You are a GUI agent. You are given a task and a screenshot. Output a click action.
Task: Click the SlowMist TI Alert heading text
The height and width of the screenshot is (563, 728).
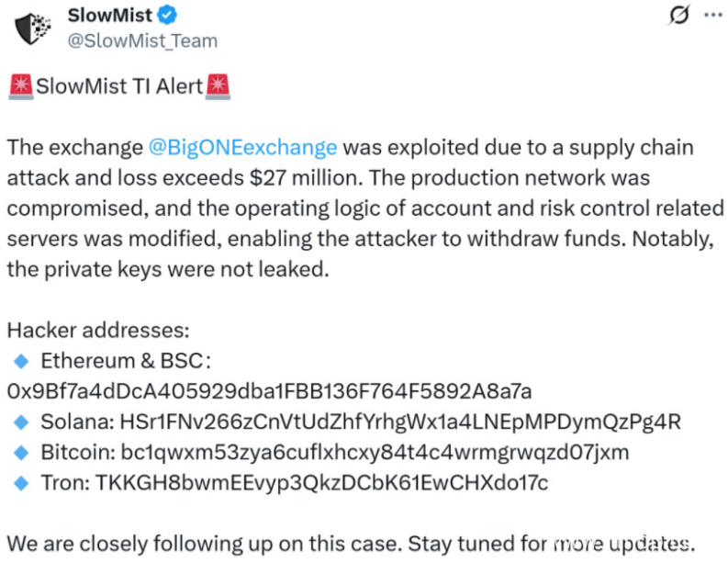pyautogui.click(x=119, y=87)
